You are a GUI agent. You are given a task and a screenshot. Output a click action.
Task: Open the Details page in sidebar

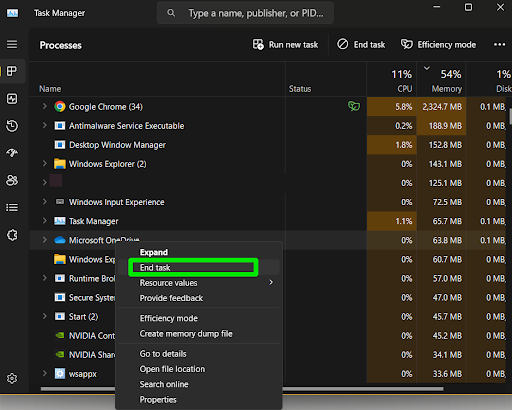click(x=12, y=208)
